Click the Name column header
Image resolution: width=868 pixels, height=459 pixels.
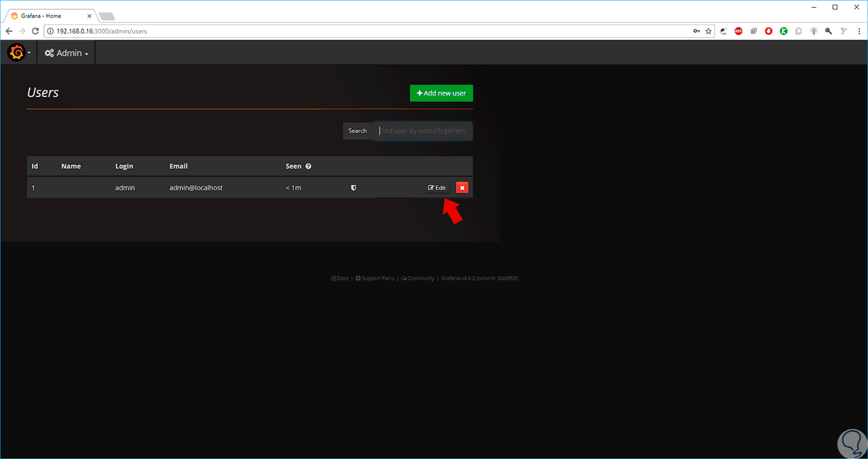tap(71, 166)
